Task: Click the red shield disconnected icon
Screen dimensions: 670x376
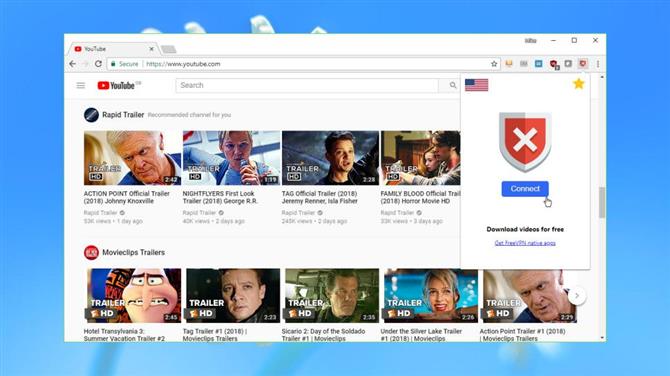Action: (x=525, y=142)
